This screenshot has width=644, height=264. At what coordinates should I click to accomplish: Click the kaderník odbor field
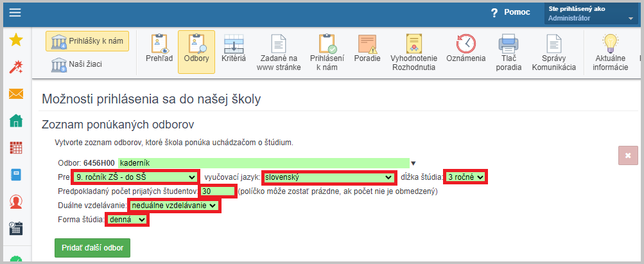pos(264,163)
